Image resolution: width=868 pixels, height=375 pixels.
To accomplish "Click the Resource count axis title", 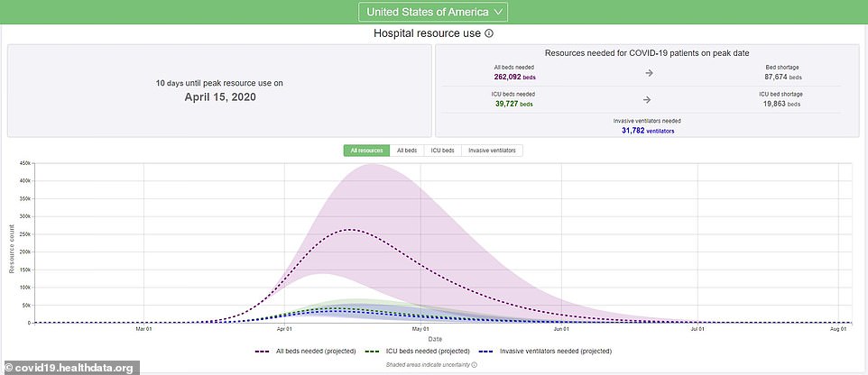I will click(x=11, y=249).
